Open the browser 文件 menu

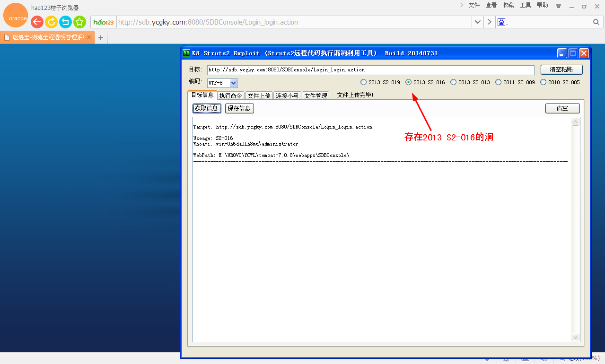pos(474,5)
